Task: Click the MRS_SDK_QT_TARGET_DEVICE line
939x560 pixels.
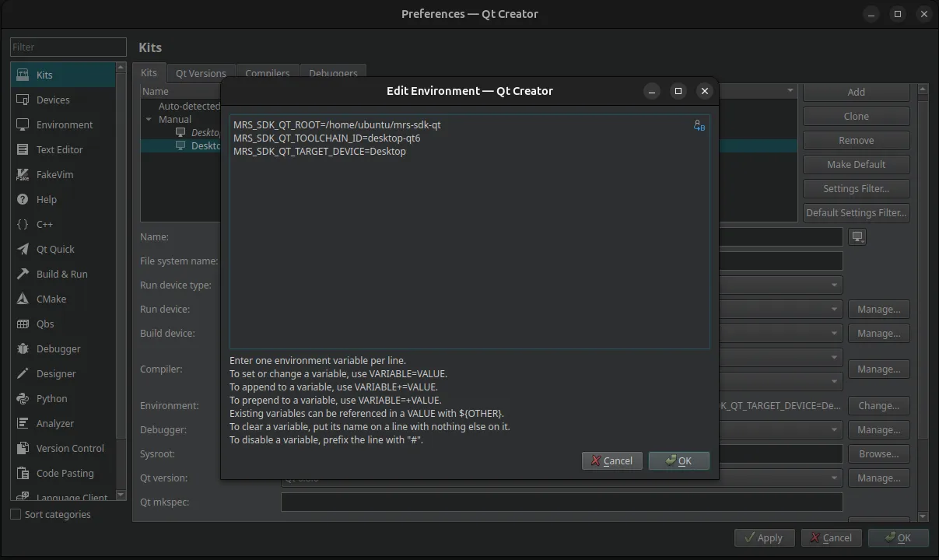Action: pyautogui.click(x=320, y=151)
